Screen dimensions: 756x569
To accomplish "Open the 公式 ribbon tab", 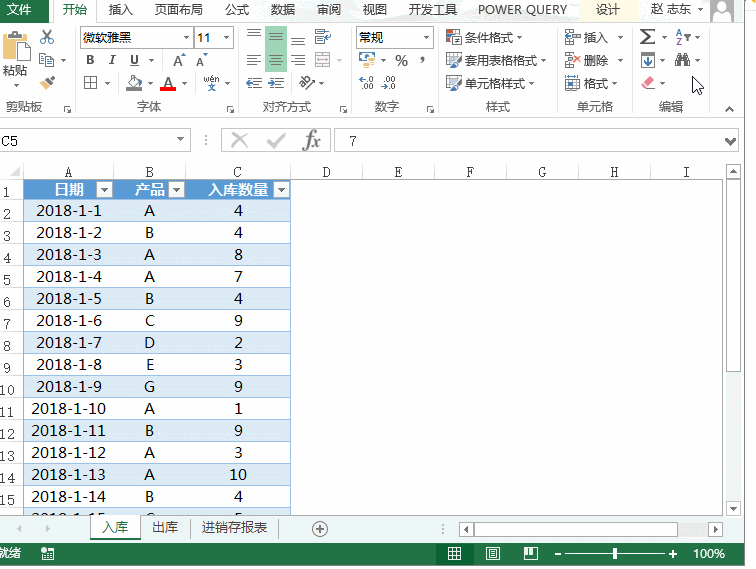I will 237,10.
